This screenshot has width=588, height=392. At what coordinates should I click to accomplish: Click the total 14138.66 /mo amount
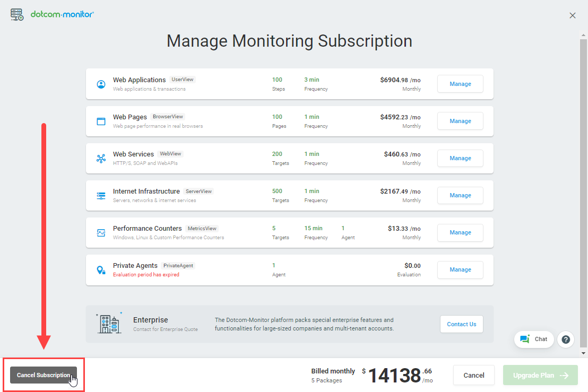[397, 375]
